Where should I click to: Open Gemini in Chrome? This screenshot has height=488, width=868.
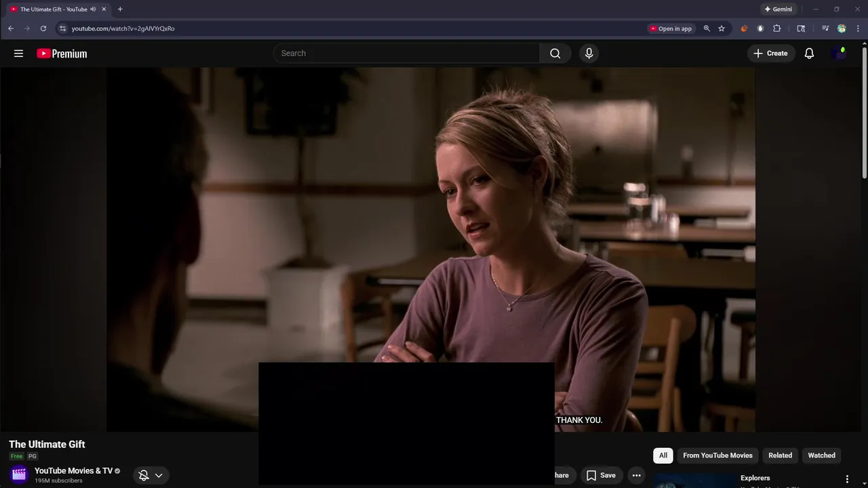[x=778, y=9]
